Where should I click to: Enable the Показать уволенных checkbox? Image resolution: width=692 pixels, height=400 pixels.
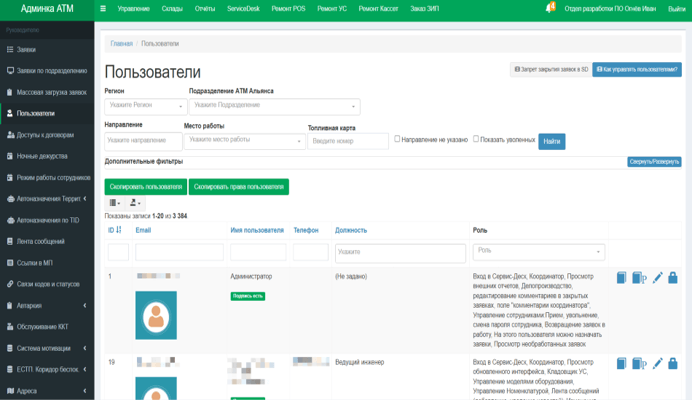(x=476, y=139)
